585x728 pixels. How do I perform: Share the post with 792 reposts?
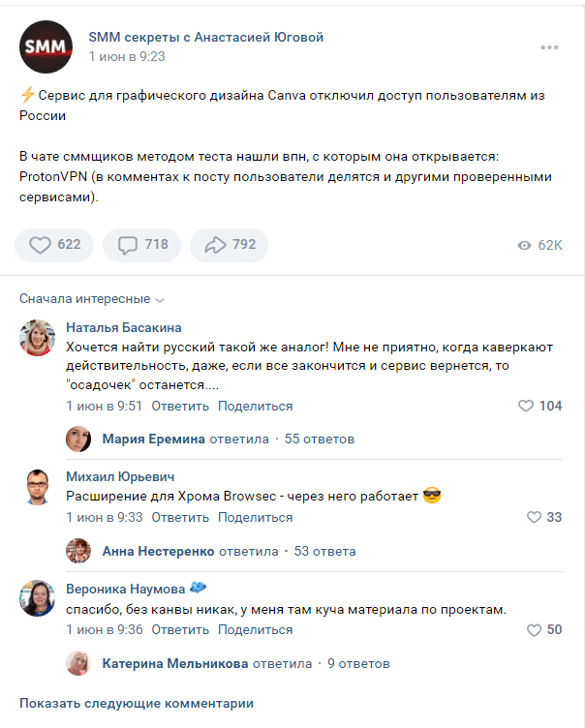[x=230, y=245]
